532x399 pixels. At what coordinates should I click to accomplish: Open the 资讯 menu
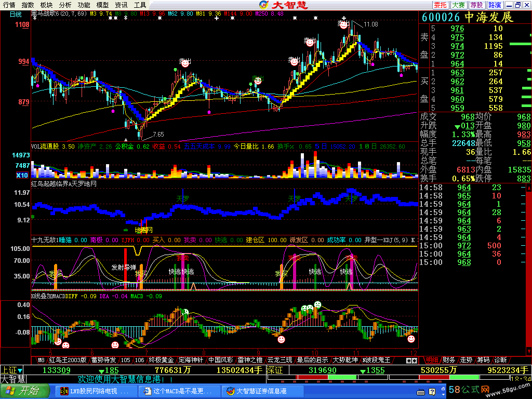[121, 5]
